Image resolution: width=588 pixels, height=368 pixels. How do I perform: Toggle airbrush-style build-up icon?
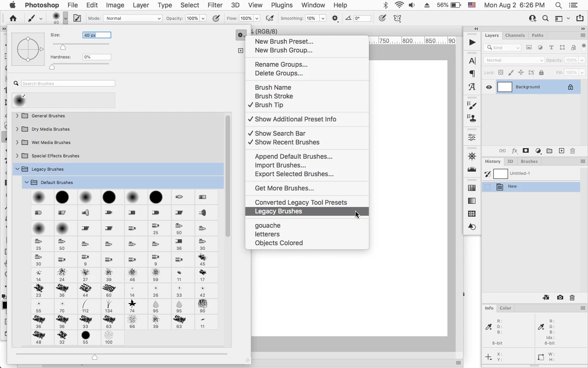point(270,18)
